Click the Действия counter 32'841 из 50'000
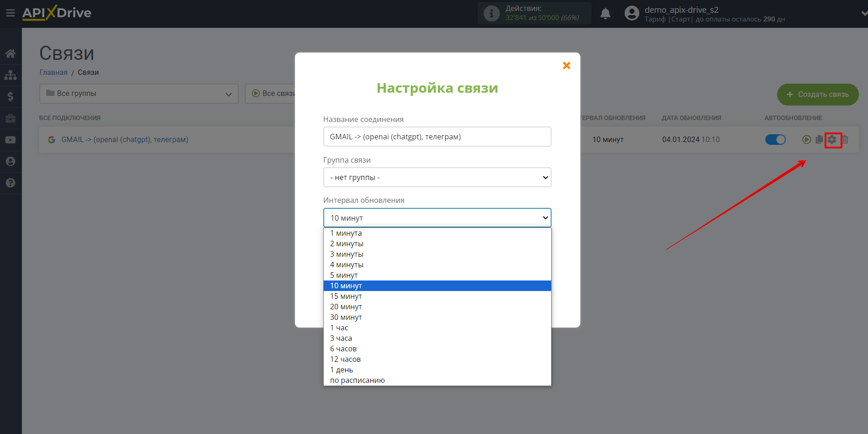 (542, 18)
